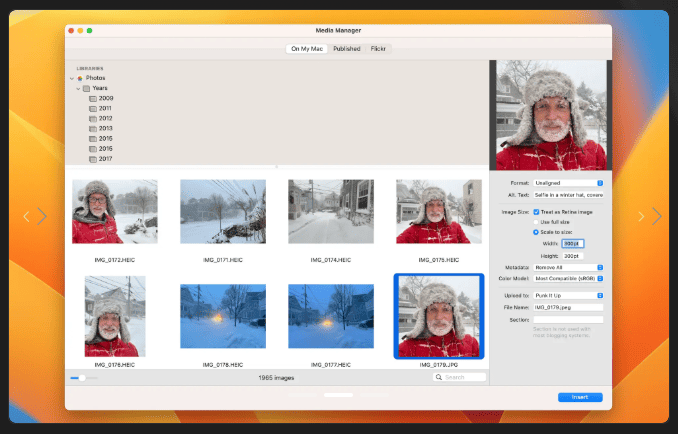Select the 2013 year in the sidebar
This screenshot has height=434, width=678.
tap(106, 128)
